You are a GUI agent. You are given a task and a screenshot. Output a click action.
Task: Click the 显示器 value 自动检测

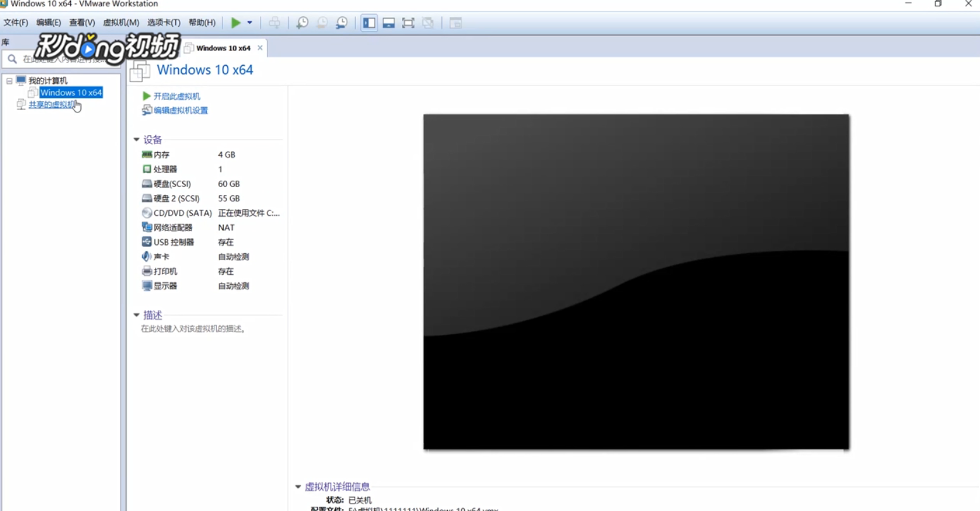(233, 286)
